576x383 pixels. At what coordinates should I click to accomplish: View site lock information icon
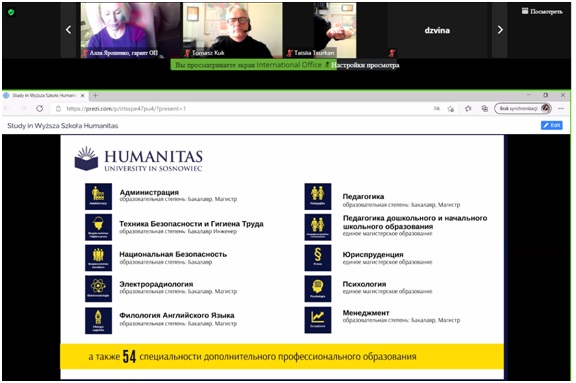coord(58,109)
